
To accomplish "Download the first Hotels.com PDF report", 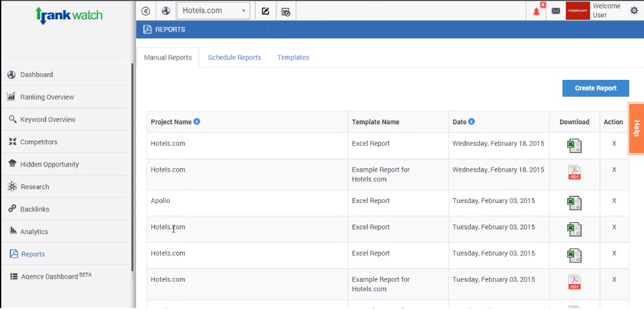I will [574, 172].
